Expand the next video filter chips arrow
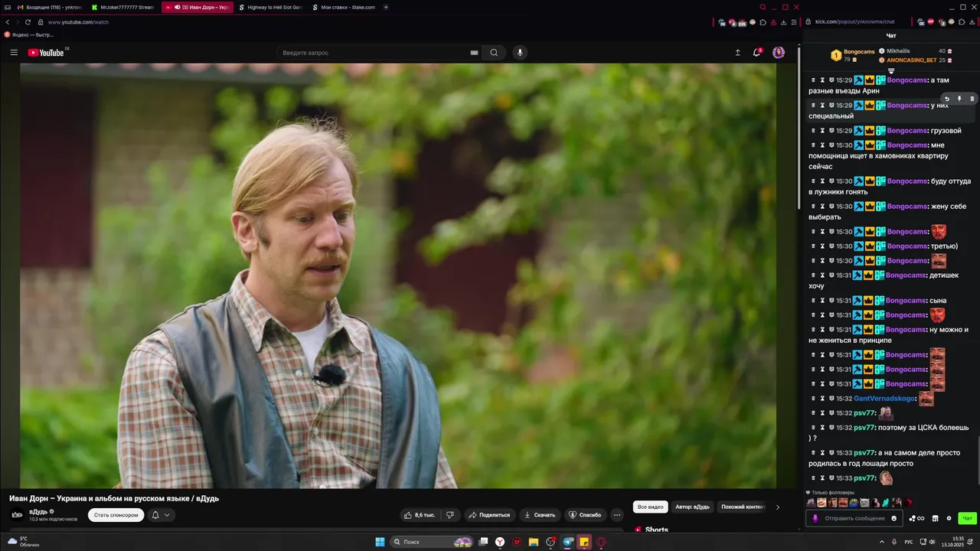 point(778,507)
